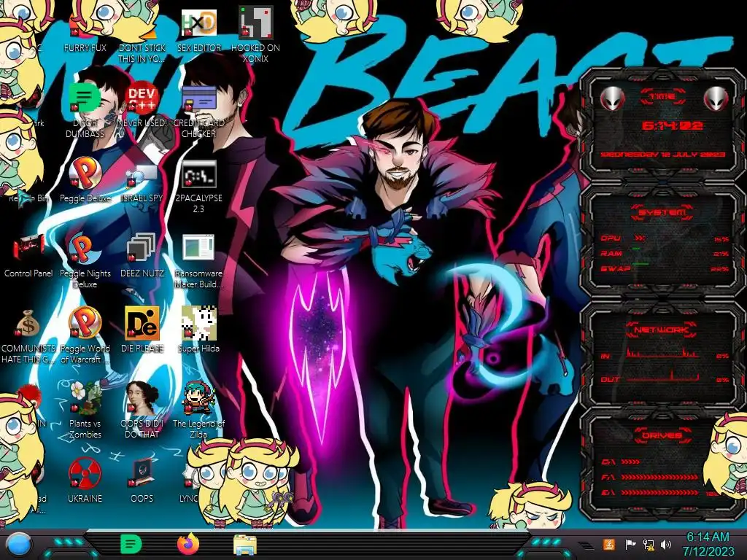Screen dimensions: 747x560
Task: Open the DIE PLEASE De icon
Action: (142, 330)
